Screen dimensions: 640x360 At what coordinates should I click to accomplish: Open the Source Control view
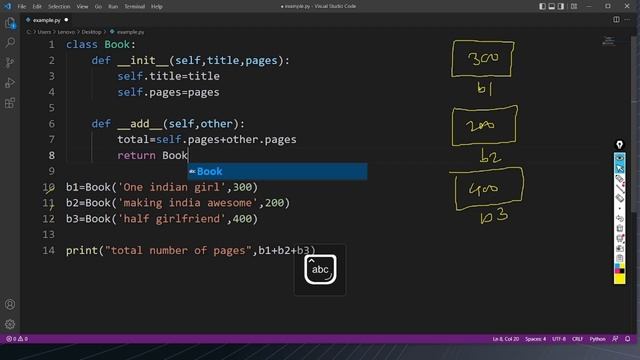pos(10,62)
